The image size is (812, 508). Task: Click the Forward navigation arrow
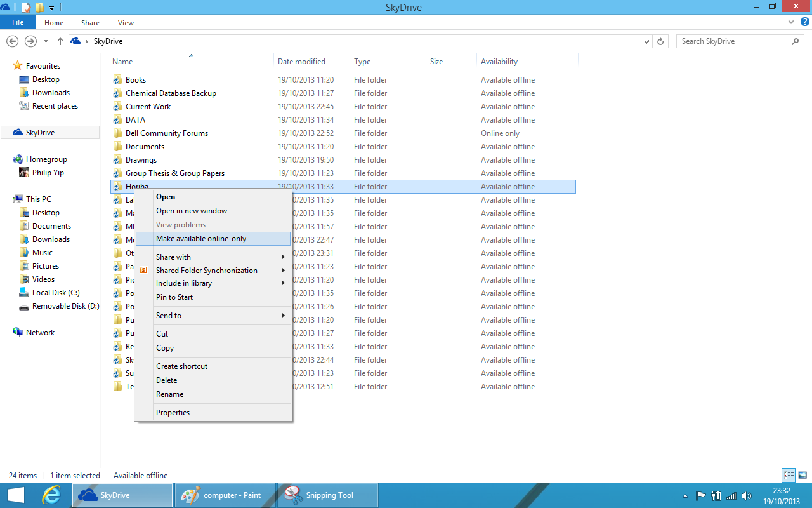(30, 41)
